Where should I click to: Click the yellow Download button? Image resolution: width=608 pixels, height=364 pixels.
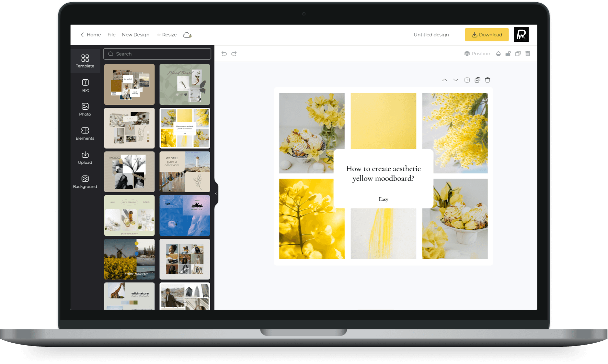click(487, 35)
